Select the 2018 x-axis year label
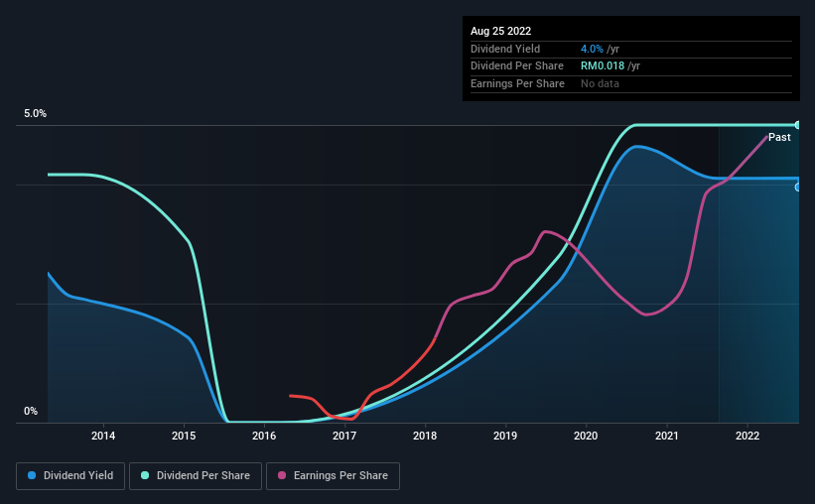Screen dimensions: 815x504 425,436
